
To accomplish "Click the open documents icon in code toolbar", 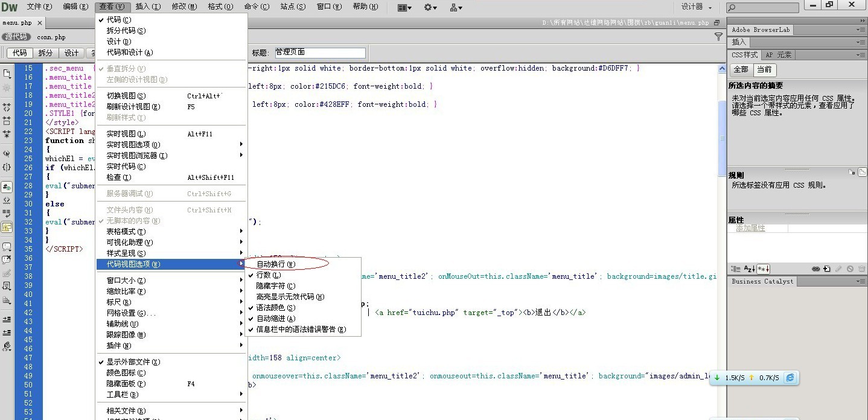I will (7, 74).
